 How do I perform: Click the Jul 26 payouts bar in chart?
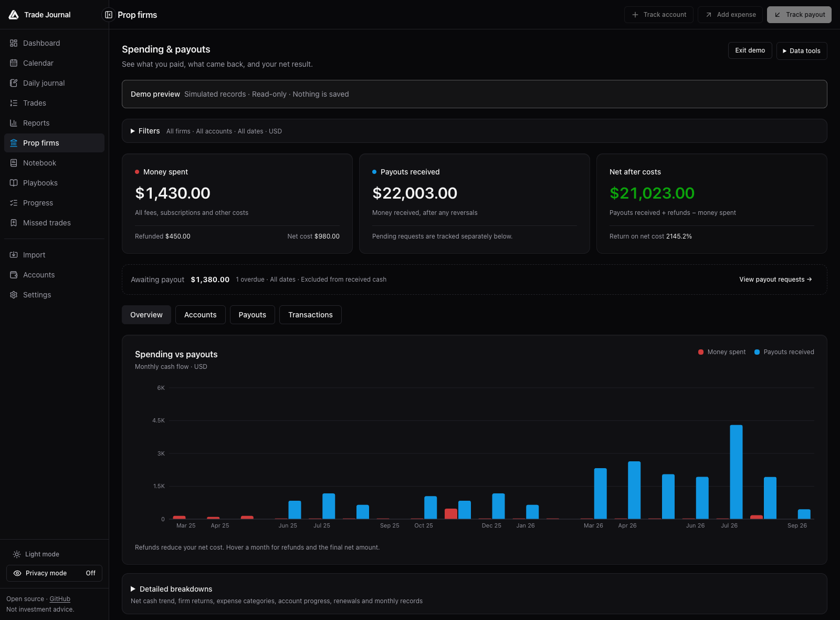pyautogui.click(x=736, y=472)
